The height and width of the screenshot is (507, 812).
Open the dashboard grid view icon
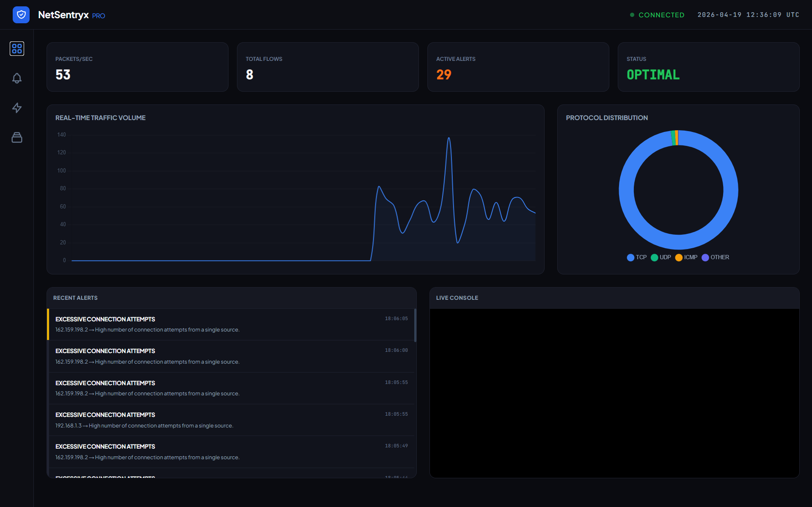click(17, 49)
